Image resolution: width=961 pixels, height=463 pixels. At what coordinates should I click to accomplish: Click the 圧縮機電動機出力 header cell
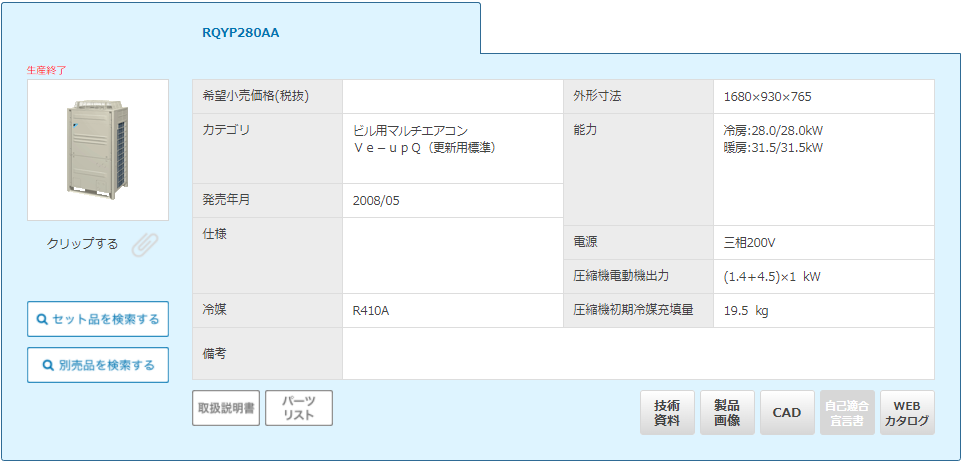click(639, 277)
